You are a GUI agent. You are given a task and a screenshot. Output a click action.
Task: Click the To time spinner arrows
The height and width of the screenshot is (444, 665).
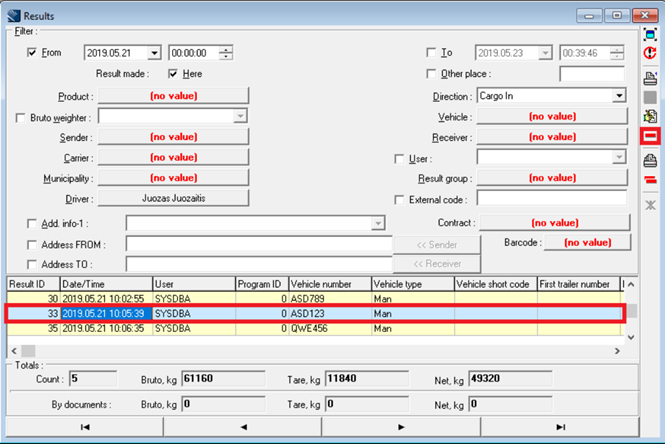[617, 53]
